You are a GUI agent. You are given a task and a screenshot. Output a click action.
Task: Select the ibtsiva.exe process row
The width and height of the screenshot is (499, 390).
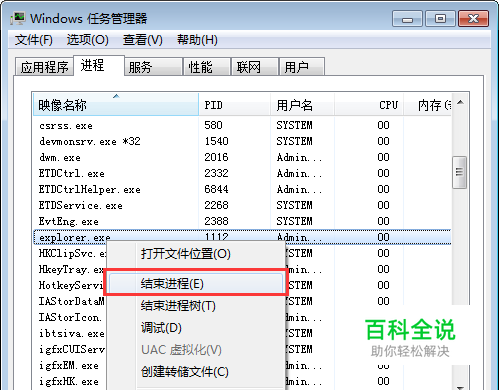point(72,334)
